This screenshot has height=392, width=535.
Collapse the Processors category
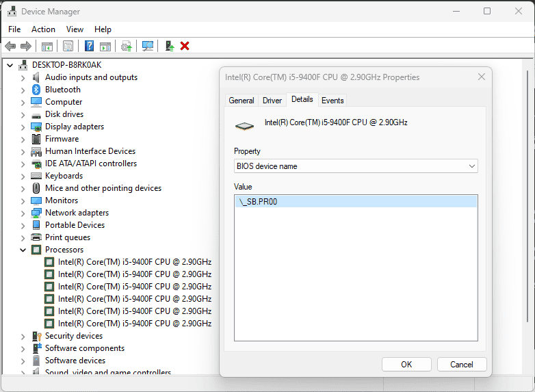tap(23, 250)
